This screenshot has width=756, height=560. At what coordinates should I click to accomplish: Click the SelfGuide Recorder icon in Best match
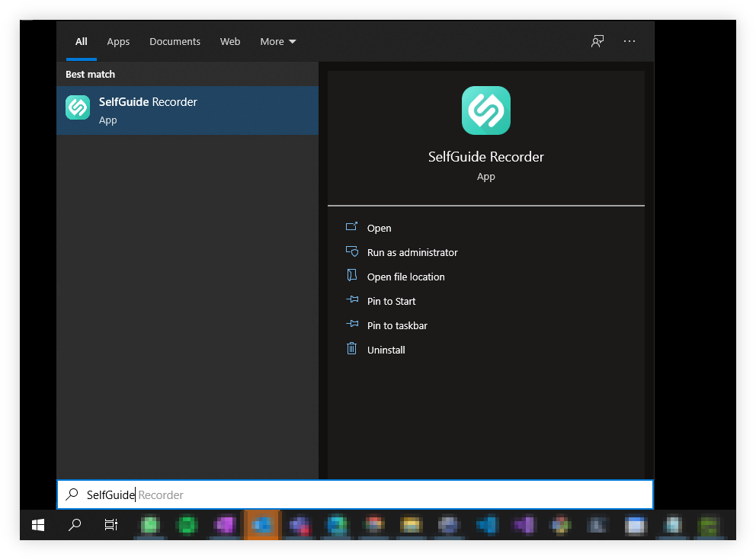(x=77, y=107)
